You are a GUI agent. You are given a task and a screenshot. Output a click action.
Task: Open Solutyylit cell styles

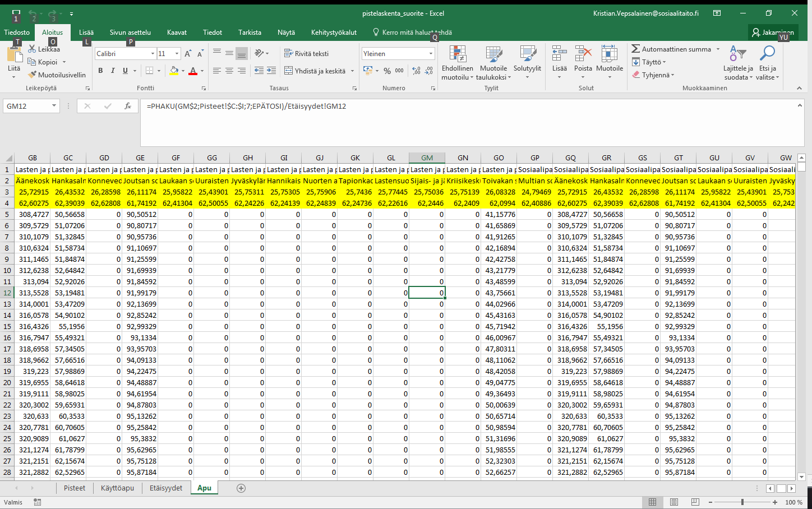(528, 63)
